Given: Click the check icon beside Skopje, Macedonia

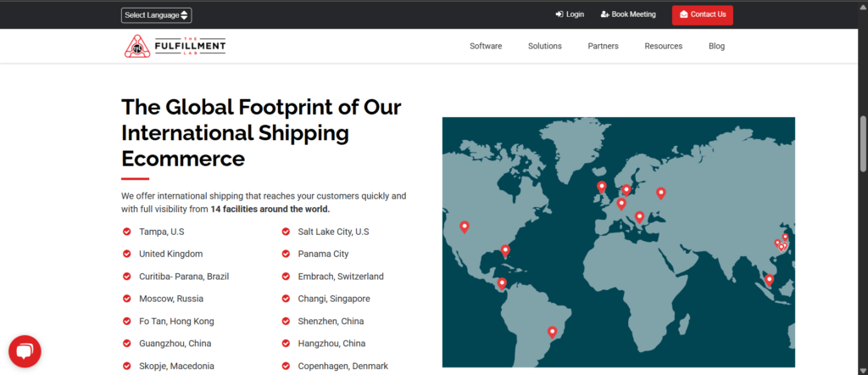Looking at the screenshot, I should pyautogui.click(x=127, y=367).
